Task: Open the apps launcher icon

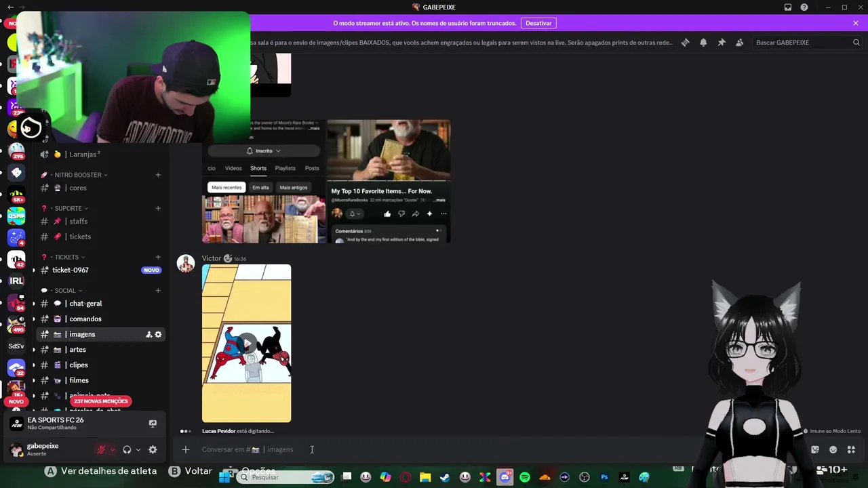Action: (x=851, y=449)
